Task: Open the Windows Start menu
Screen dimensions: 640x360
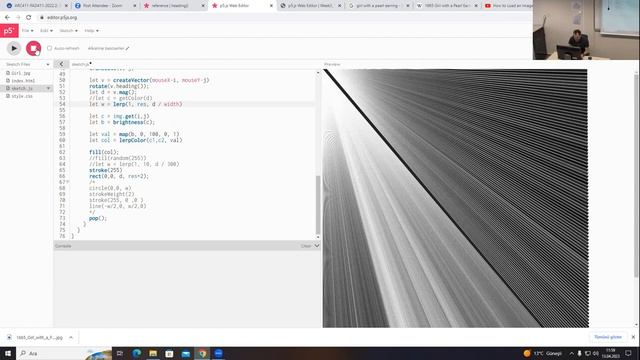Action: [8, 353]
